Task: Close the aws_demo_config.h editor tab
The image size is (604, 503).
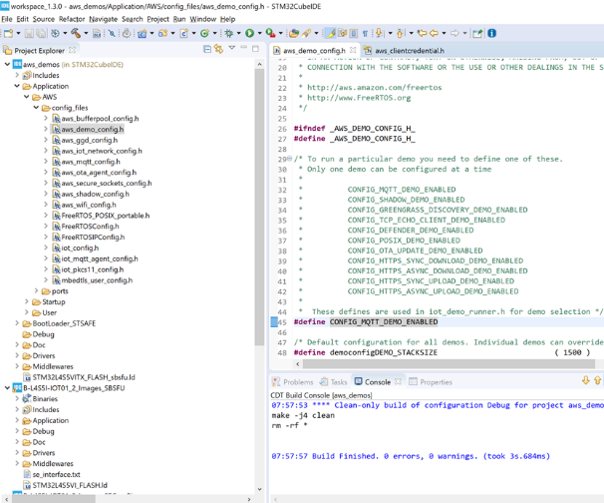Action: tap(353, 50)
